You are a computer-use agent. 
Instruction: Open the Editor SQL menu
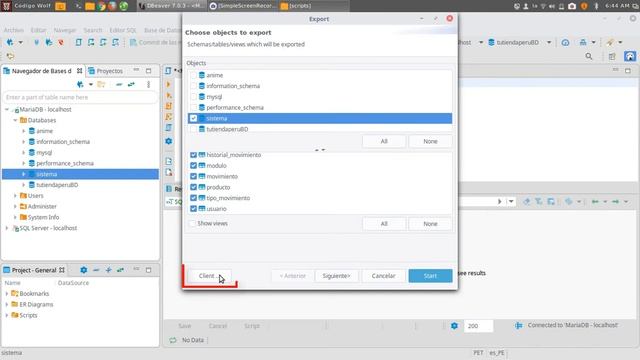(123, 30)
